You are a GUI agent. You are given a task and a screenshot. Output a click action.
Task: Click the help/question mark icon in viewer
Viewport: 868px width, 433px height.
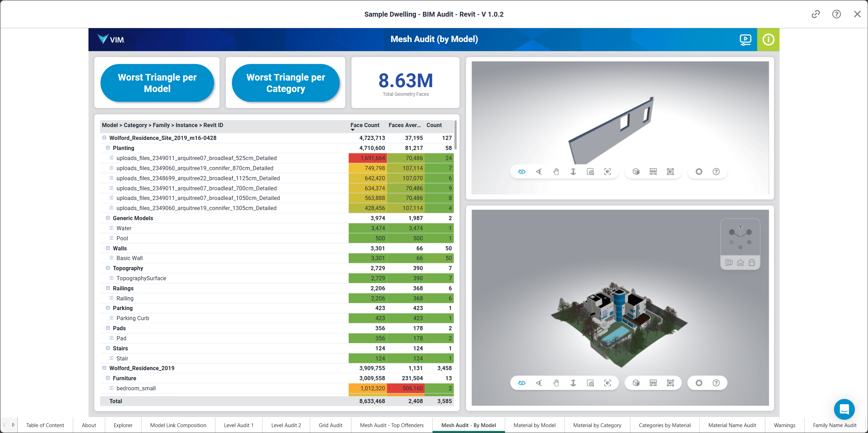pos(716,171)
